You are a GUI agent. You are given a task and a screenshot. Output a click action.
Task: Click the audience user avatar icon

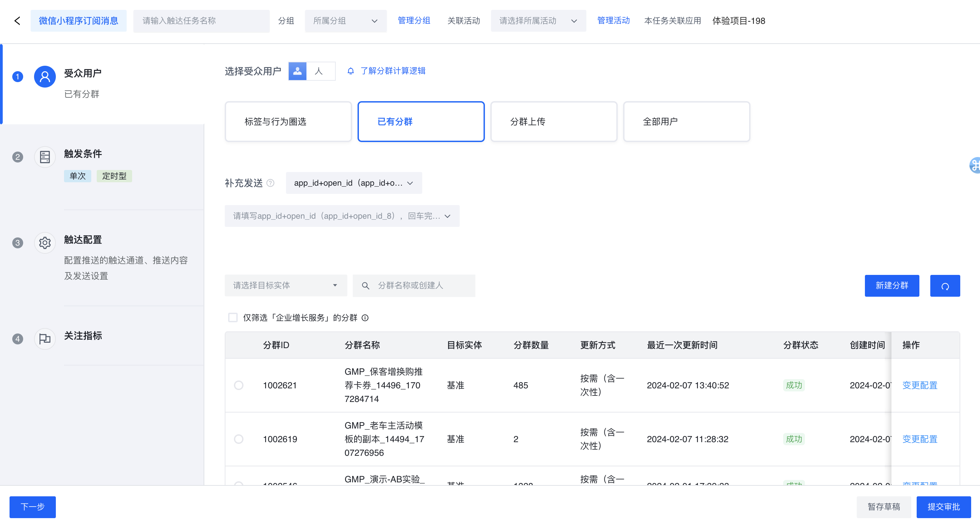pyautogui.click(x=45, y=77)
